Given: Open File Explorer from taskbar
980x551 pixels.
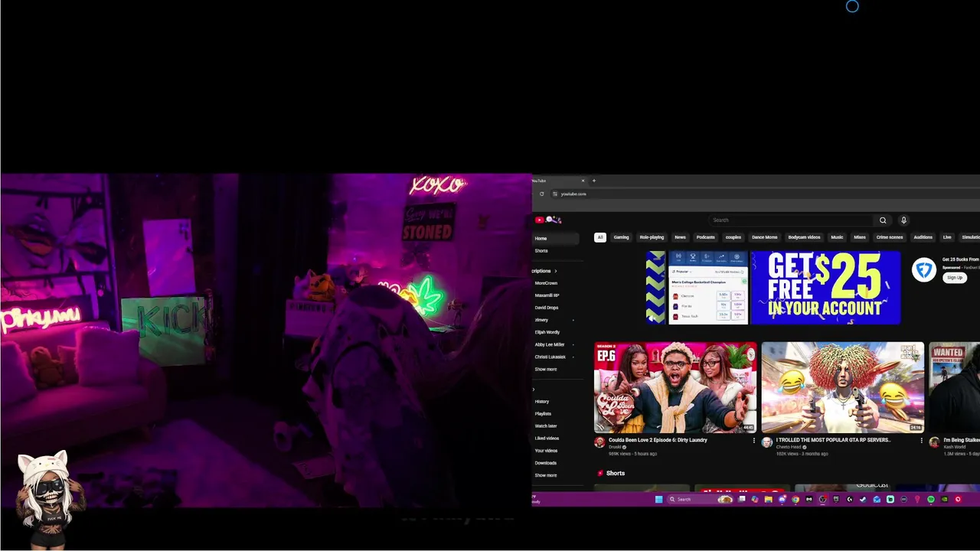Looking at the screenshot, I should point(768,499).
